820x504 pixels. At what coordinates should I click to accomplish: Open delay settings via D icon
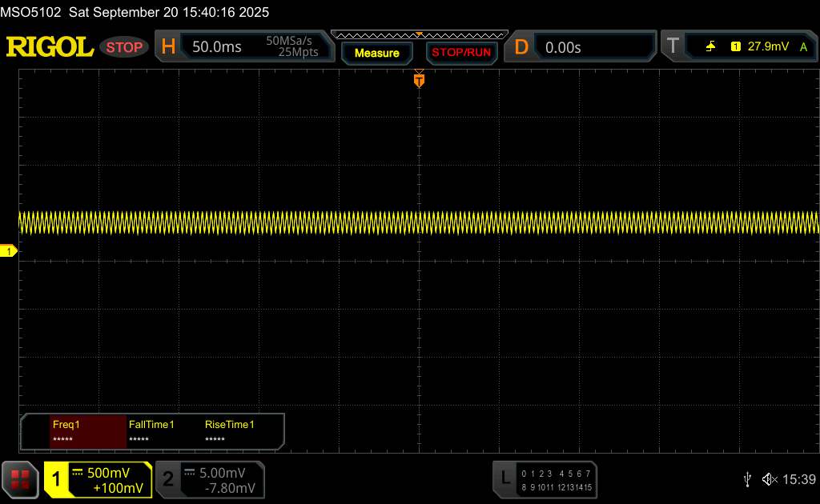(521, 47)
